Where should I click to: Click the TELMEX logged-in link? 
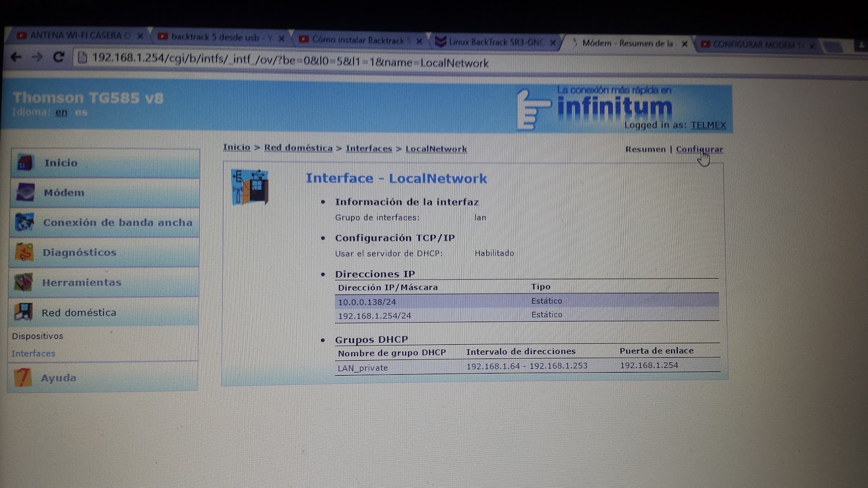click(708, 125)
